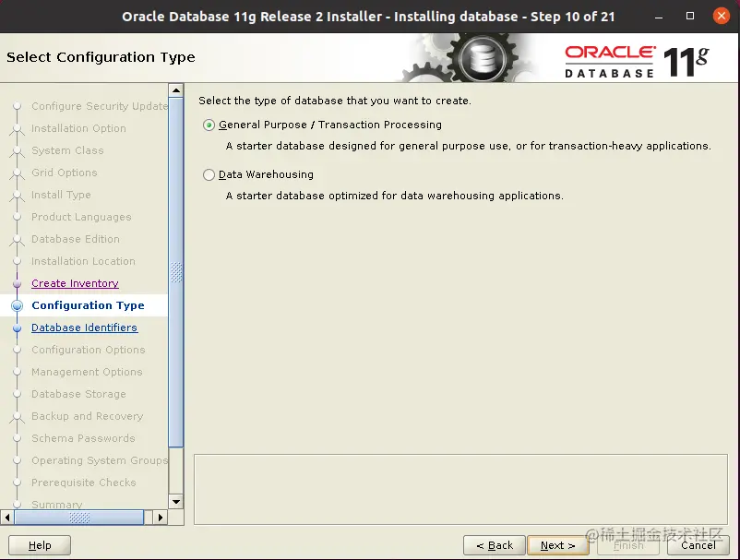Click the Configure Security Updates step
The width and height of the screenshot is (740, 560).
coord(100,106)
